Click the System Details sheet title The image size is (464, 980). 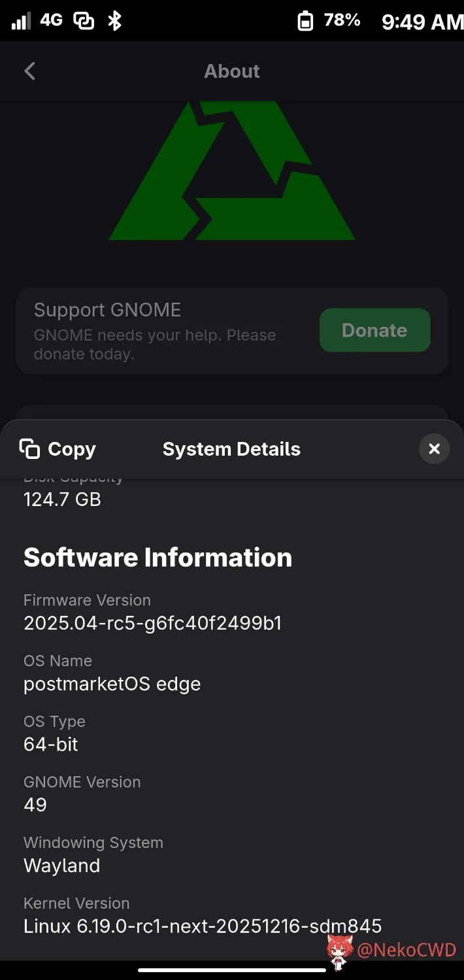click(231, 449)
